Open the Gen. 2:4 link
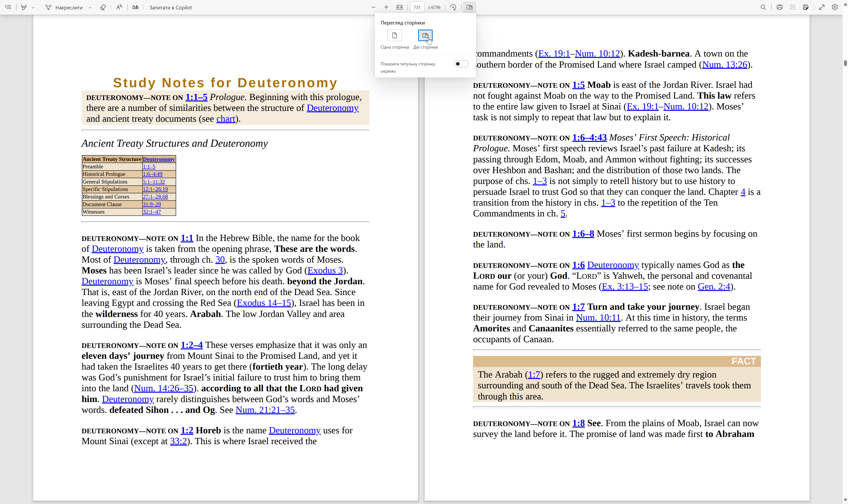The height and width of the screenshot is (504, 848). click(x=714, y=287)
